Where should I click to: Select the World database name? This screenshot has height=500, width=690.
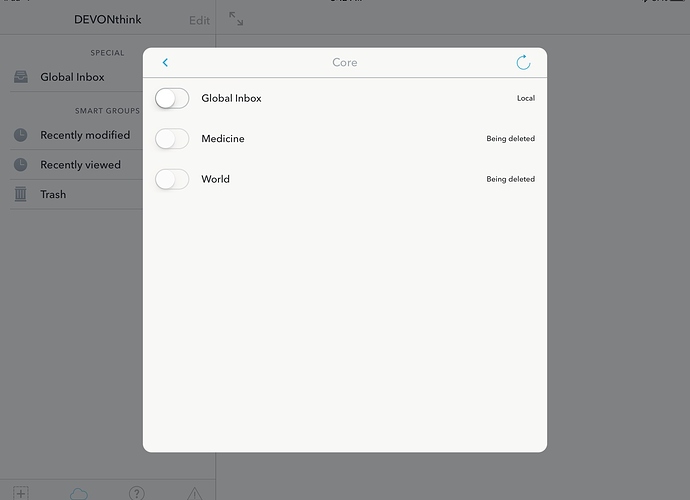click(x=215, y=179)
